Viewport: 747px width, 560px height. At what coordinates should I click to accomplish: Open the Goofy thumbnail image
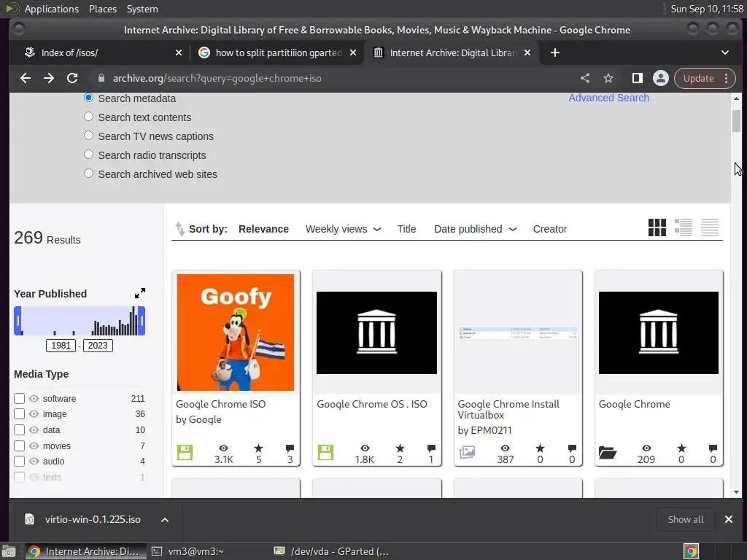tap(236, 332)
